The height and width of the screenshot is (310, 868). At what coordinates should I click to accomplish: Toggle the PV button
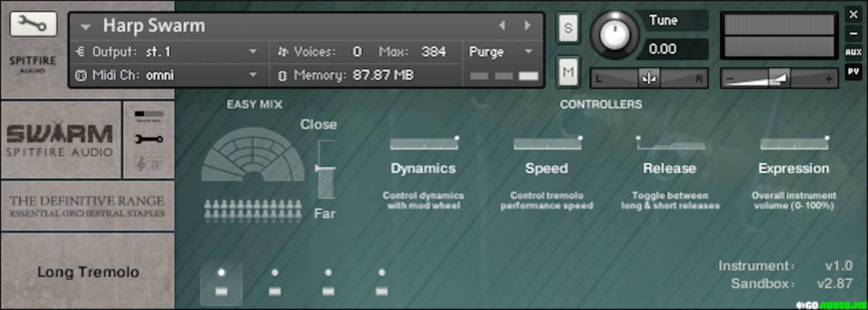click(853, 72)
